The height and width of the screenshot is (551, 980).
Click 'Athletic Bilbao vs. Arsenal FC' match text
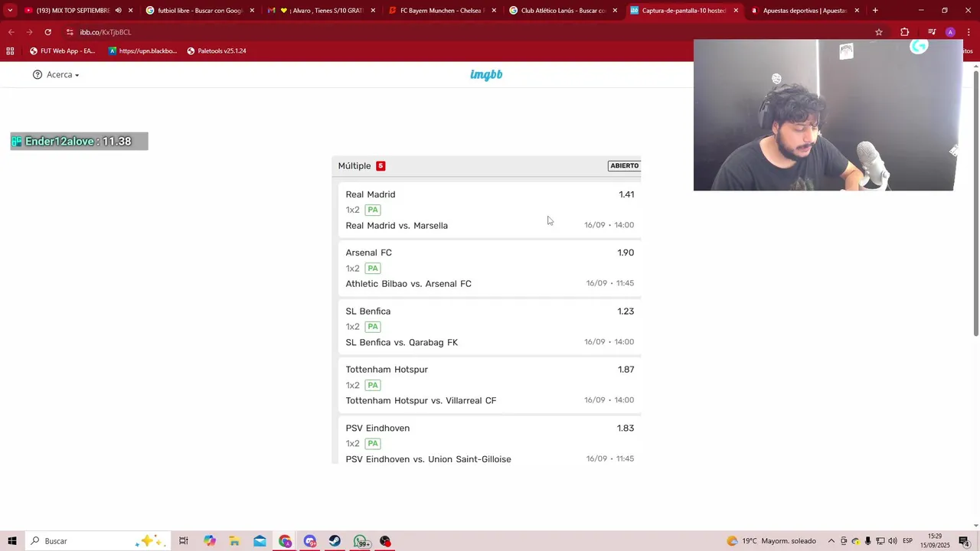408,284
